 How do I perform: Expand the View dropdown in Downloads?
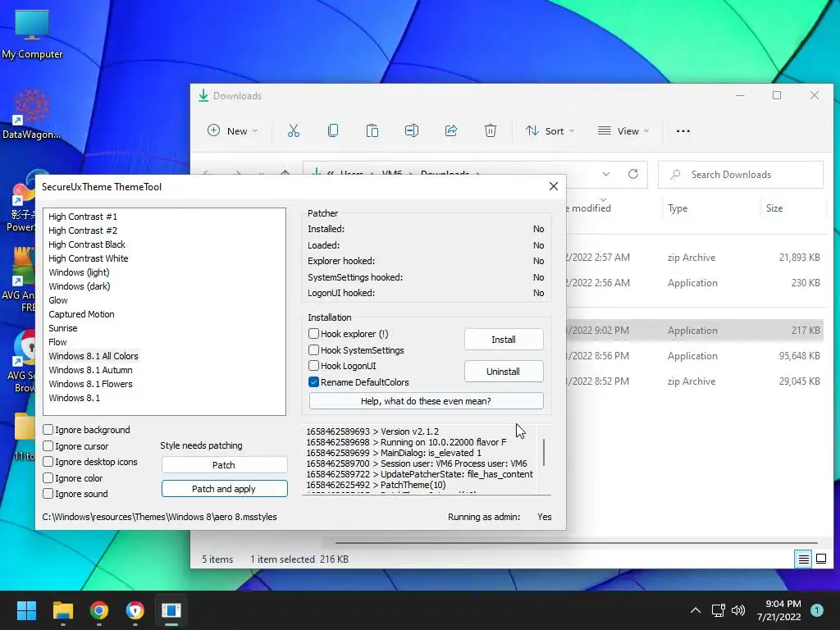[x=623, y=130]
